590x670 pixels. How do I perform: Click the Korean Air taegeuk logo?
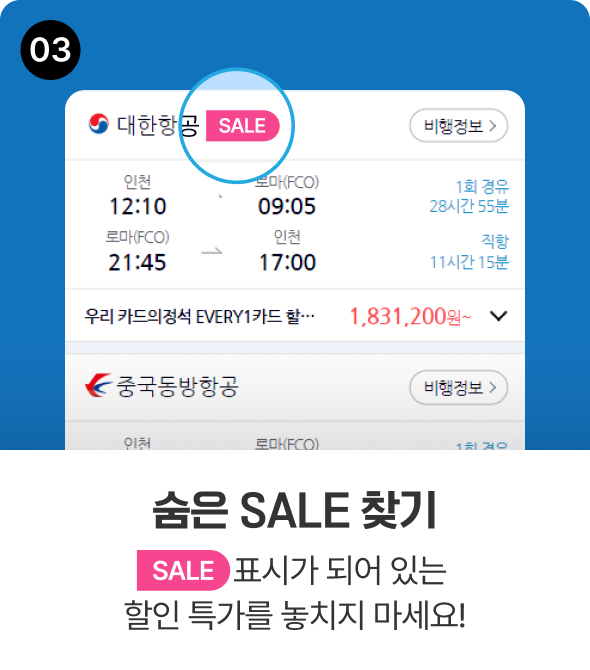pos(99,124)
